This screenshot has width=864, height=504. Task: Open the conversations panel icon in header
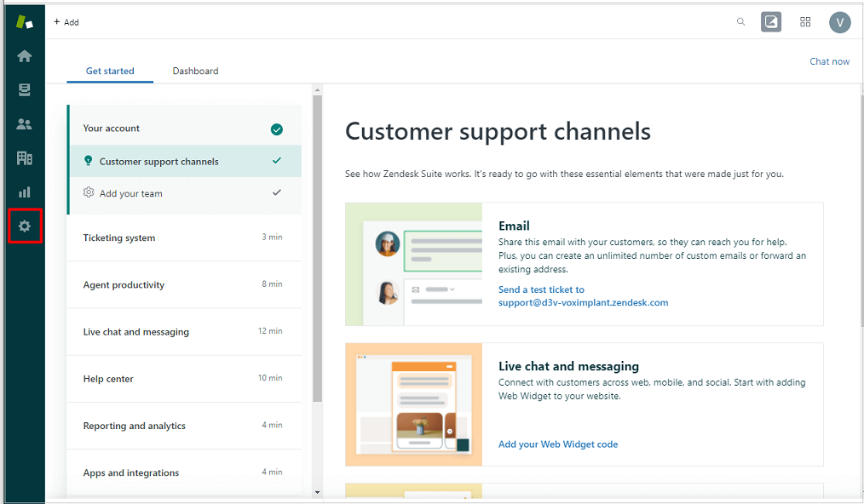click(x=771, y=22)
